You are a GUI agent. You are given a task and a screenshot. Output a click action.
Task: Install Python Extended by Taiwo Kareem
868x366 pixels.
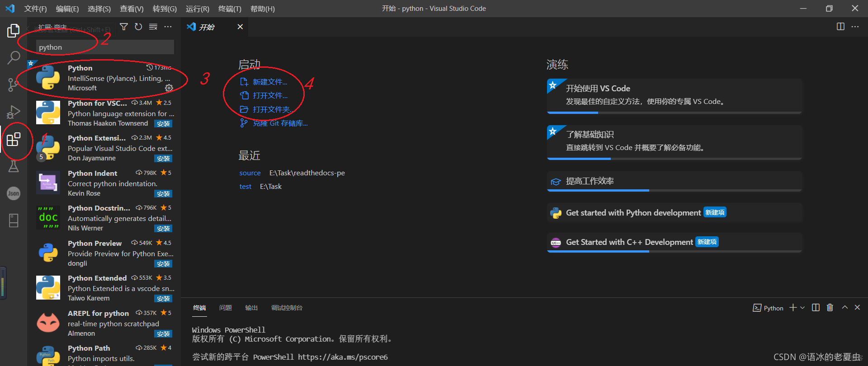click(163, 299)
